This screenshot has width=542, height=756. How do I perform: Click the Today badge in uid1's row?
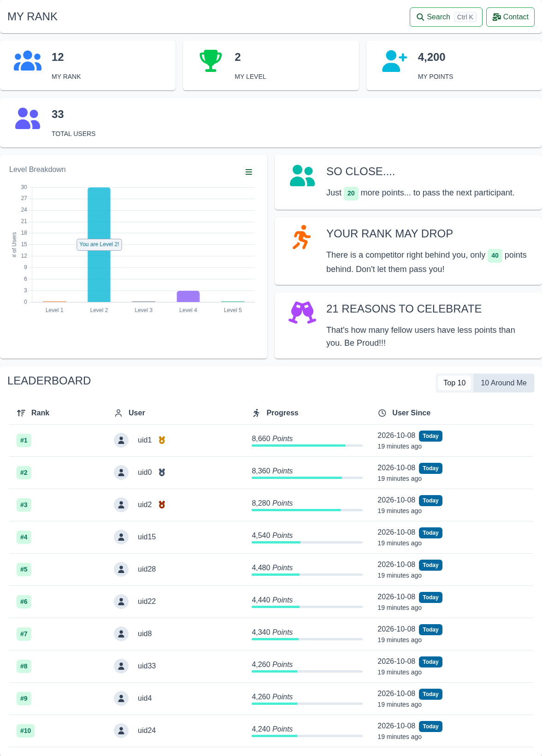pyautogui.click(x=430, y=436)
